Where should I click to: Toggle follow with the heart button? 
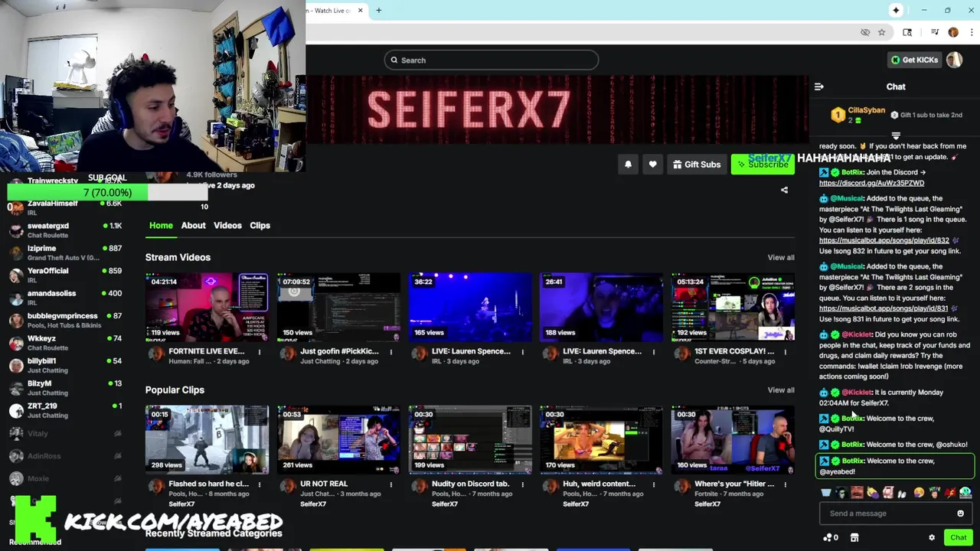652,165
